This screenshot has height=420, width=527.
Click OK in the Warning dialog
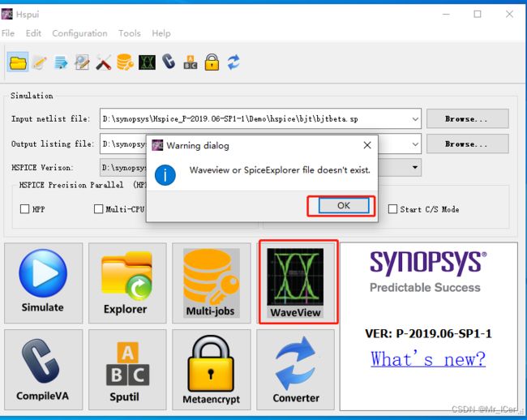pyautogui.click(x=344, y=205)
